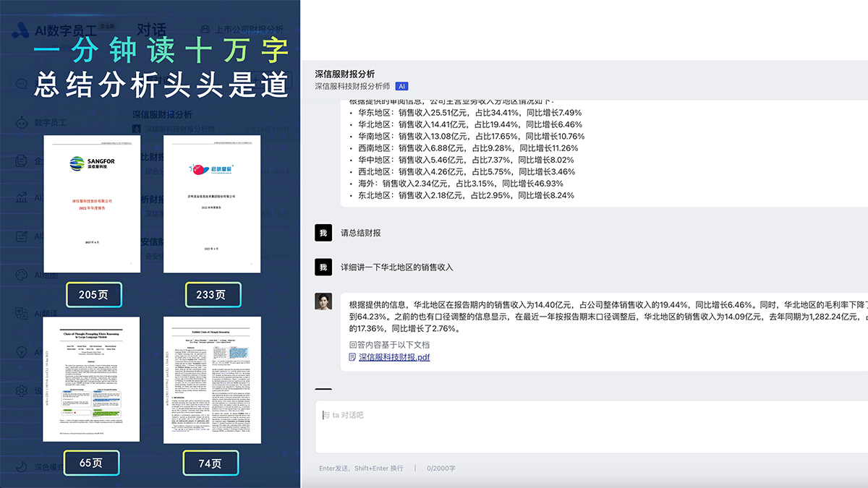Click chat title 深信服财报分析
Screen dimensions: 868x488
tap(345, 74)
